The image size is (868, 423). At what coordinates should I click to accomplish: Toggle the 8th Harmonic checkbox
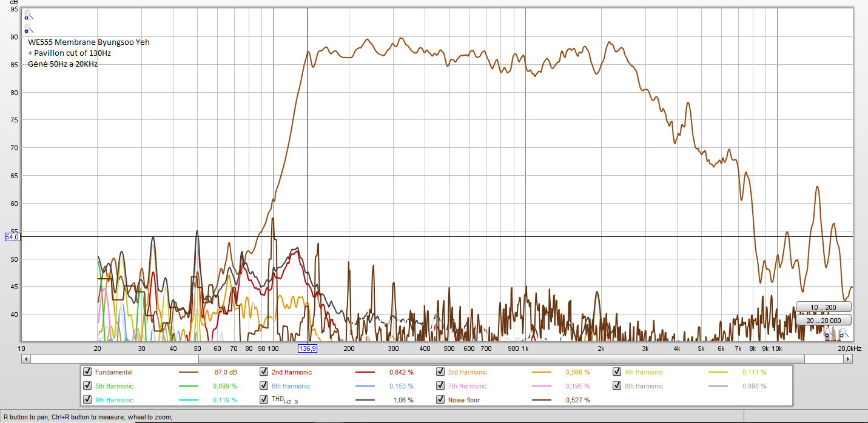pos(617,386)
